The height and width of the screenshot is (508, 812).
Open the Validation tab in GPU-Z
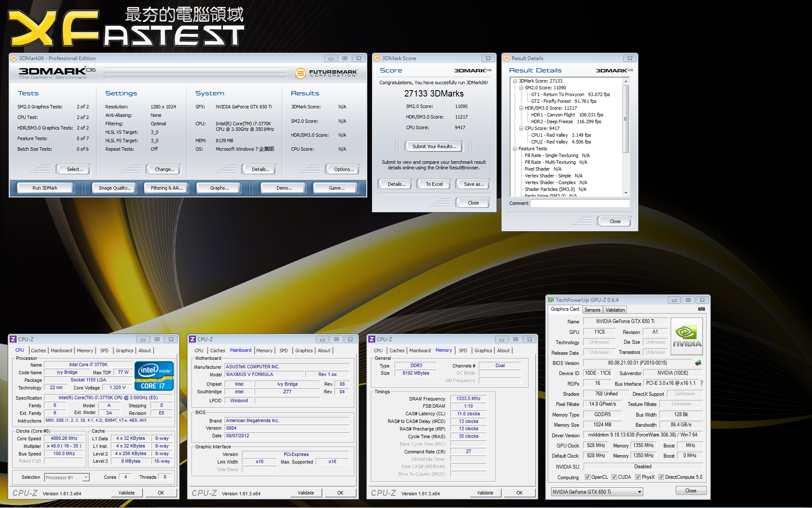click(615, 310)
